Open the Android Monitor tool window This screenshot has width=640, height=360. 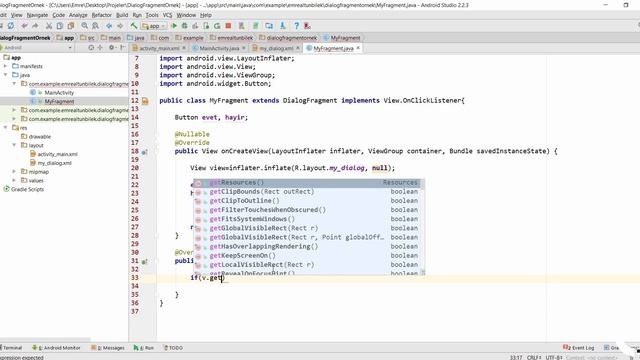[56, 348]
